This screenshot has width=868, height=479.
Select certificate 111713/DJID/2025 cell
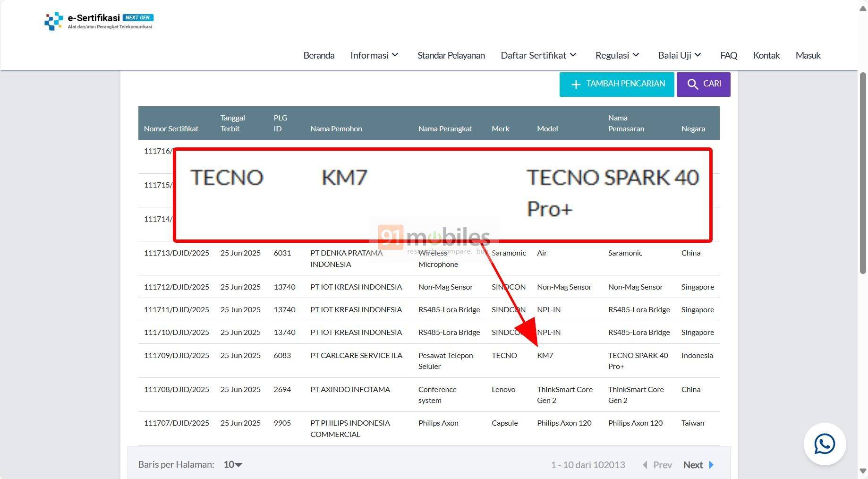[x=176, y=253]
